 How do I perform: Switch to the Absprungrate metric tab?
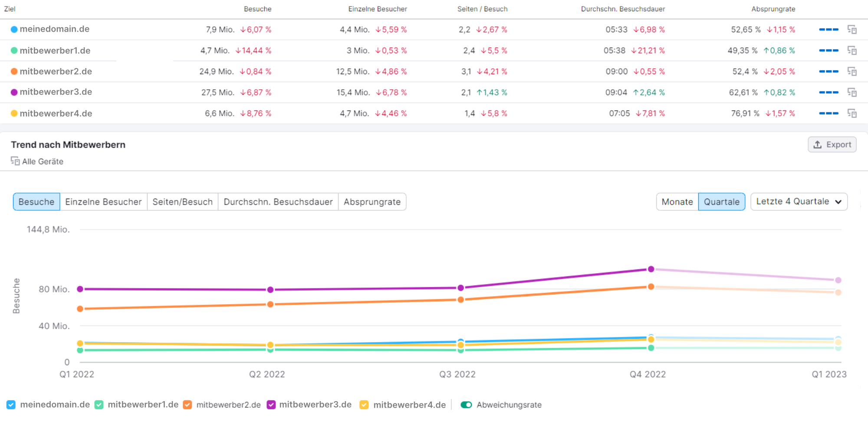click(x=372, y=202)
